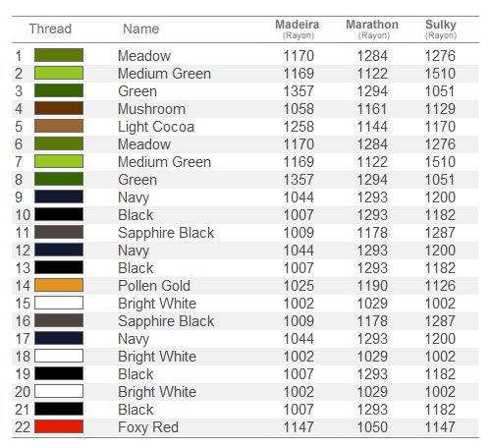The height and width of the screenshot is (448, 491).
Task: Click Madeira code 1258 for Light Cocoa
Action: 299,127
